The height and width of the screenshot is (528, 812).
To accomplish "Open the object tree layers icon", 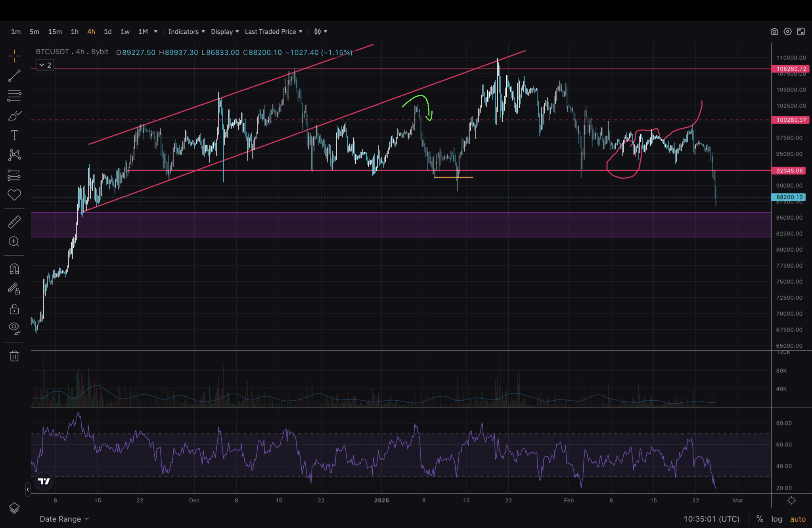I will pos(14,508).
